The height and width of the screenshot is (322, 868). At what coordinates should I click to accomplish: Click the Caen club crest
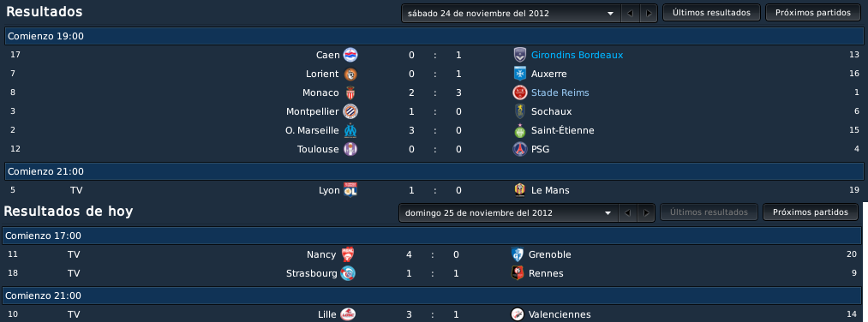tap(350, 55)
